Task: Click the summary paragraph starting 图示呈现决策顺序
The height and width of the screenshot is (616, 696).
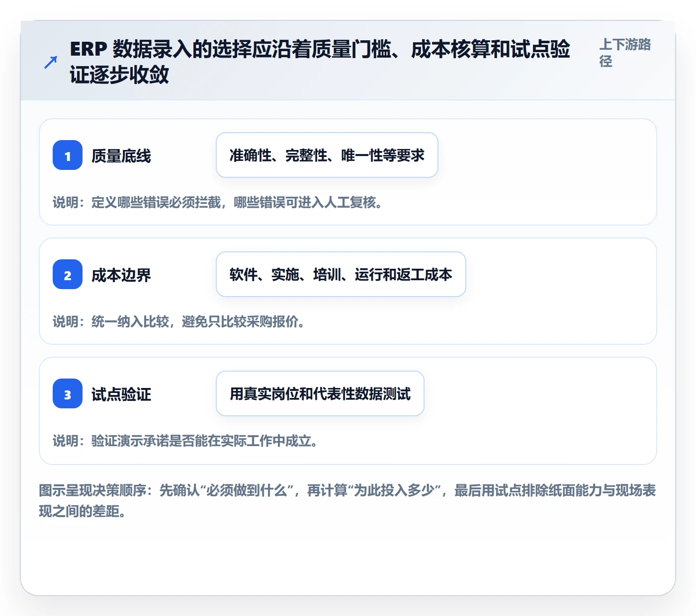Action: pyautogui.click(x=348, y=501)
